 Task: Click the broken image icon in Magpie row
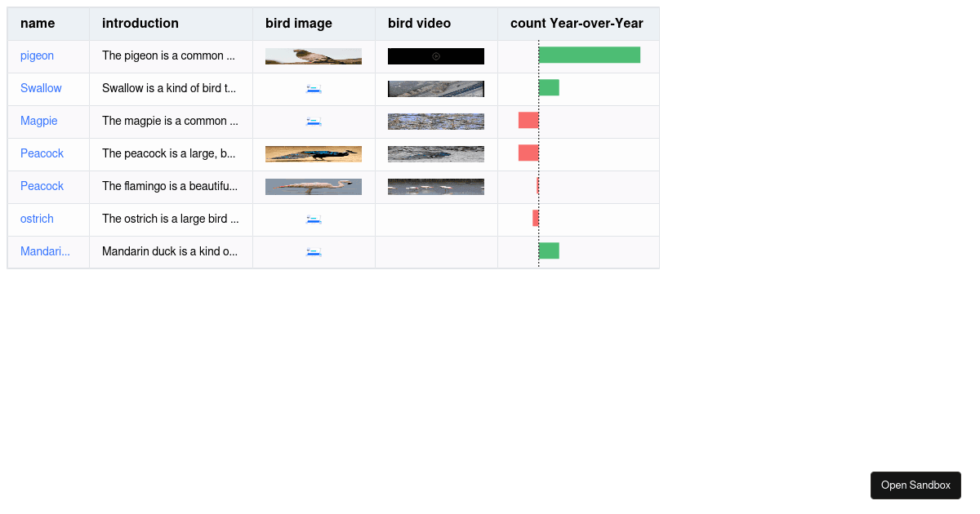314,122
